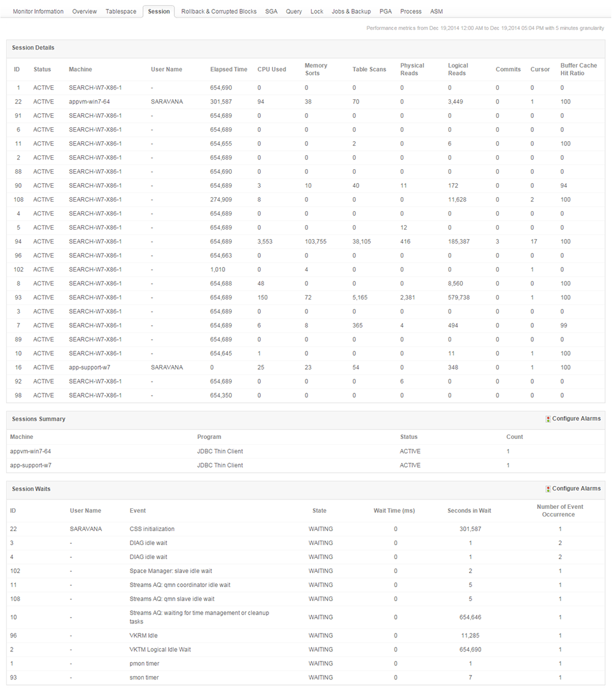Open the Process tab

point(411,11)
